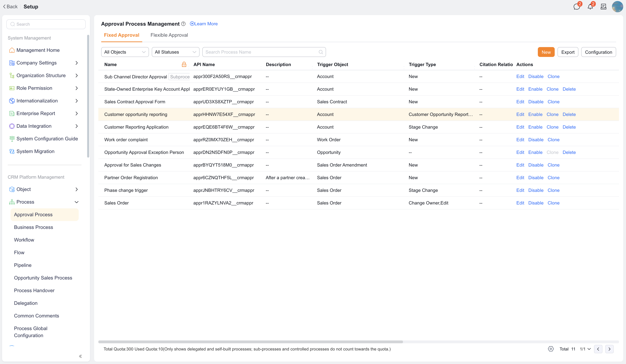Viewport: 626px width, 364px height.
Task: Click the horizontal table scrollbar
Action: 250,342
